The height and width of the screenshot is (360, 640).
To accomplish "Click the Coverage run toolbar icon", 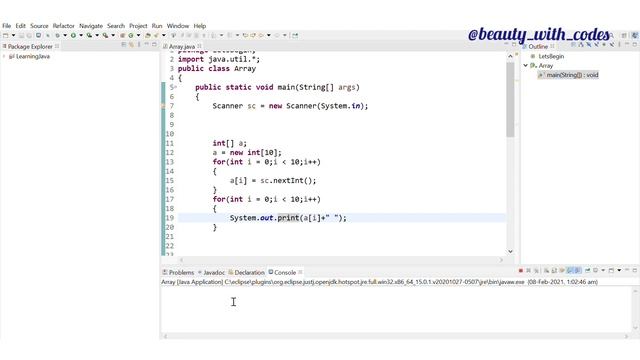I will (89, 36).
